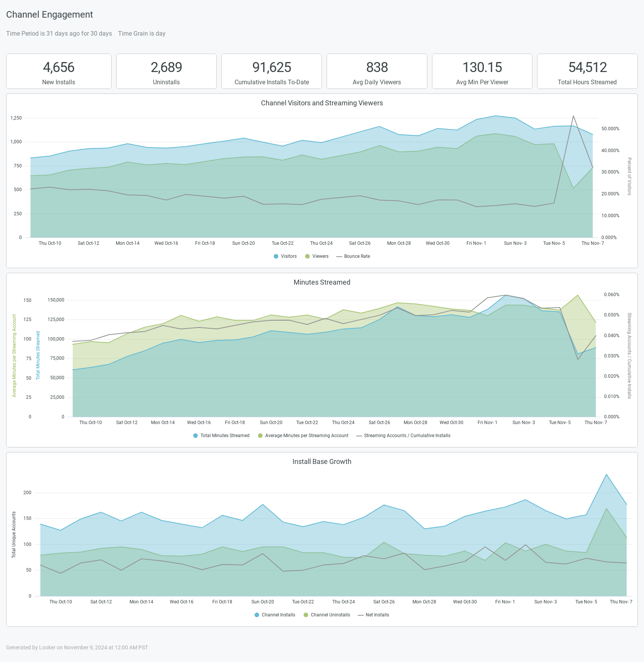Image resolution: width=644 pixels, height=662 pixels.
Task: Click the Total Hours Streamed tile
Action: [x=587, y=71]
